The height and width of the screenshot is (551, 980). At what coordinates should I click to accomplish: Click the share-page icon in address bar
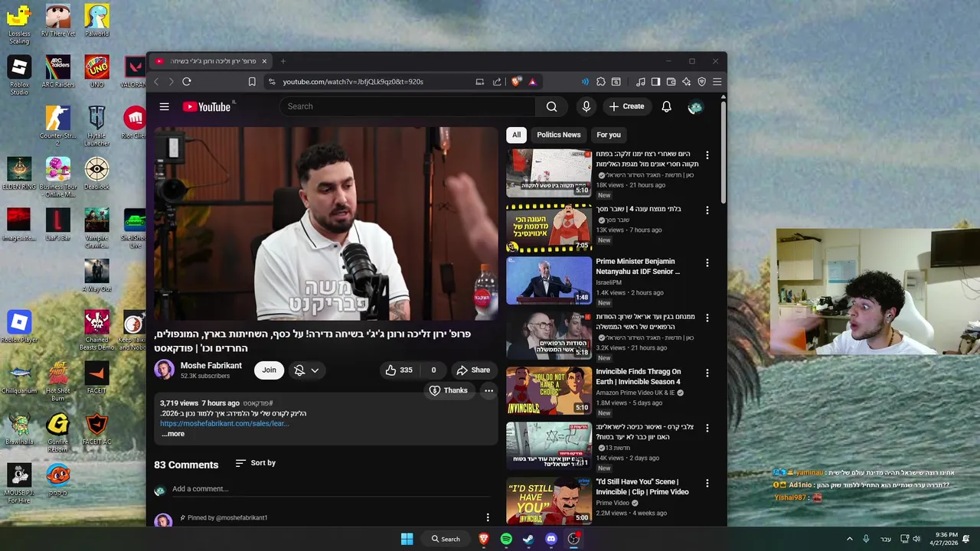tap(497, 82)
